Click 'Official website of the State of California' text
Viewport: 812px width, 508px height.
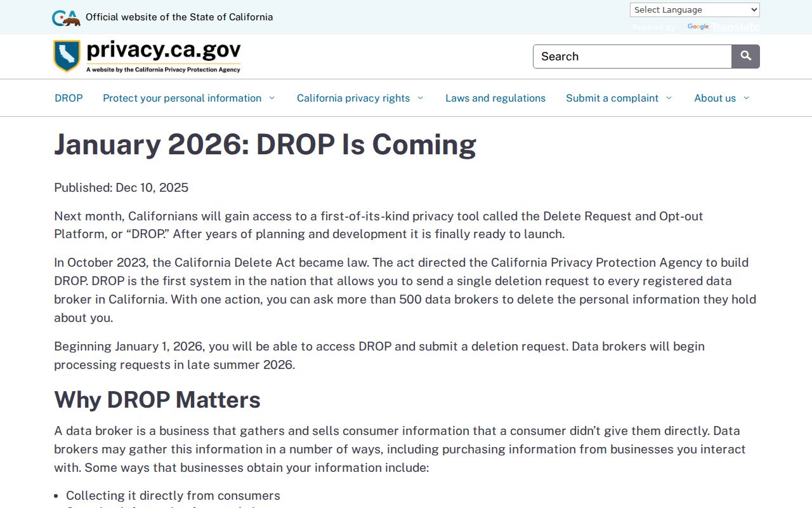coord(179,17)
